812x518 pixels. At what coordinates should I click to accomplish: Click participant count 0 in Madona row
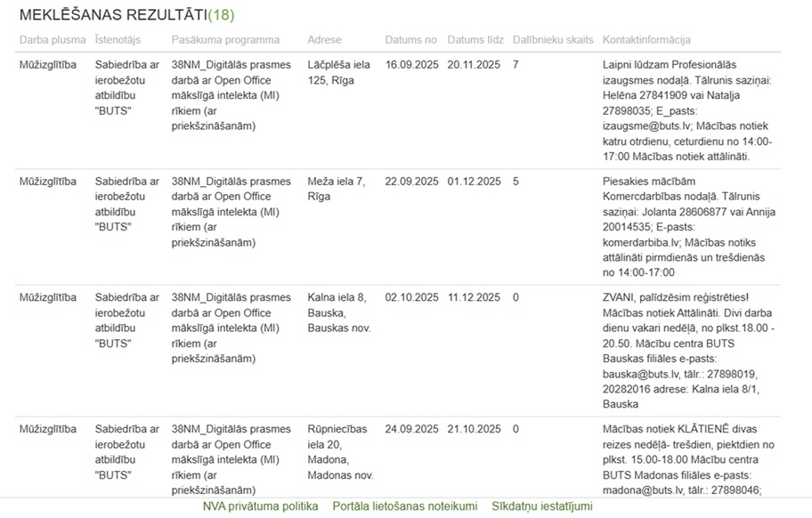pos(516,429)
